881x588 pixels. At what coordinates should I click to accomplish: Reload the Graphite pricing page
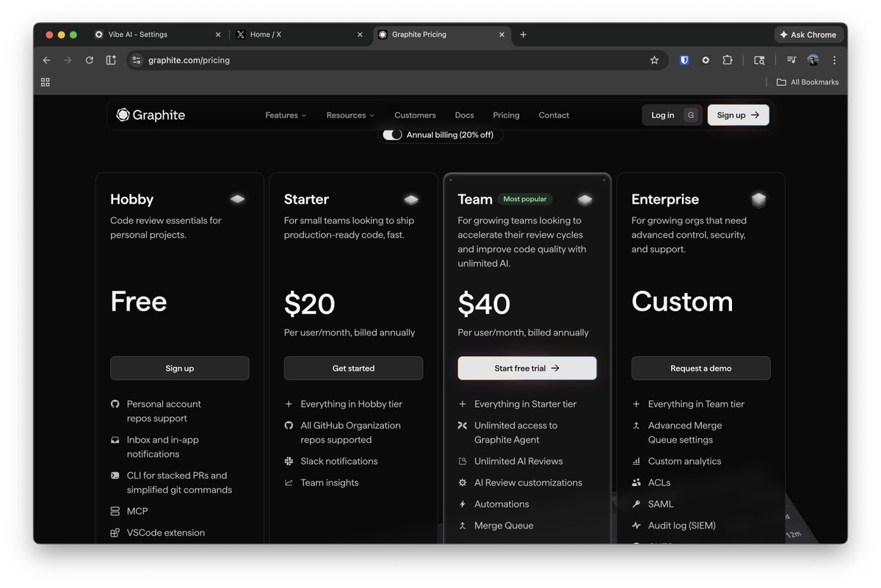point(89,60)
